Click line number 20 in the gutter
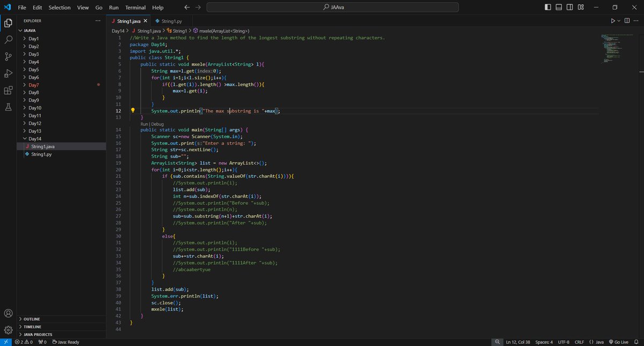Image resolution: width=644 pixels, height=346 pixels. pyautogui.click(x=119, y=169)
